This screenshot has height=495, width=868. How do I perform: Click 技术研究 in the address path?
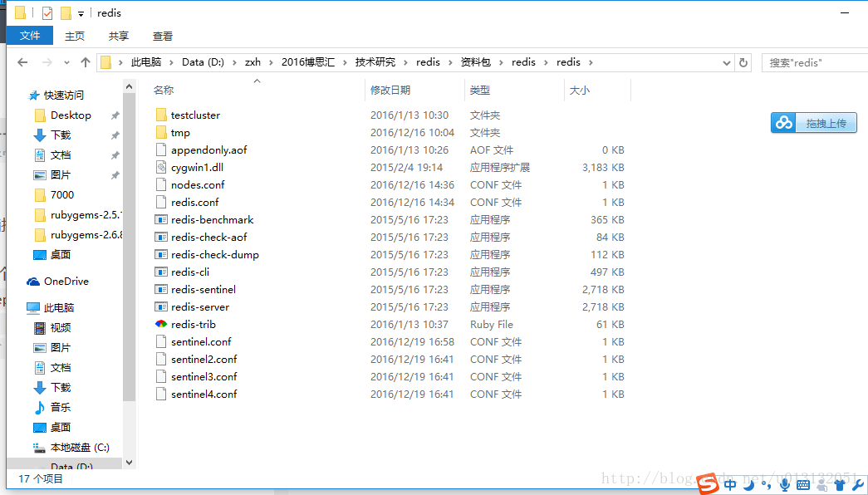coord(375,62)
